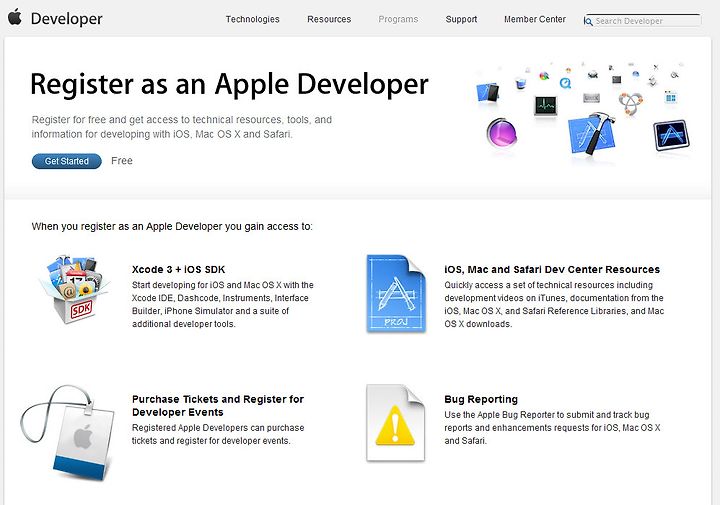720x505 pixels.
Task: Click the developer badge lanyard icon
Action: (68, 433)
